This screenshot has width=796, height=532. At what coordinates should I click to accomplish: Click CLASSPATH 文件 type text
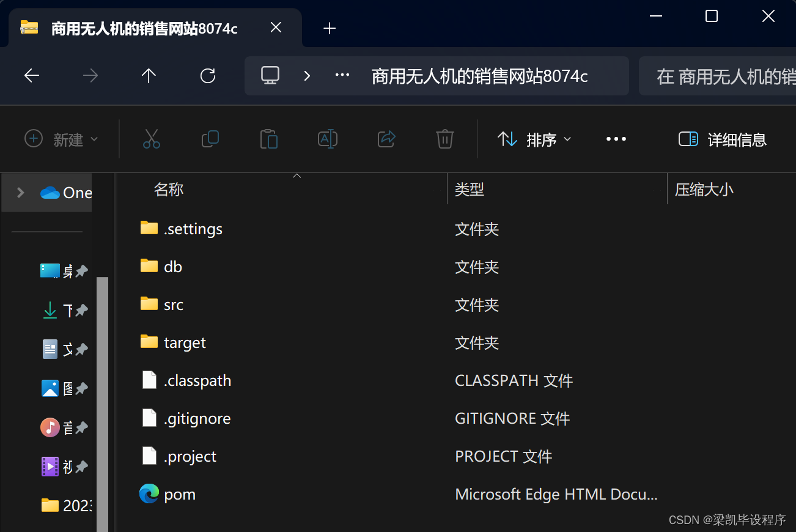tap(514, 381)
